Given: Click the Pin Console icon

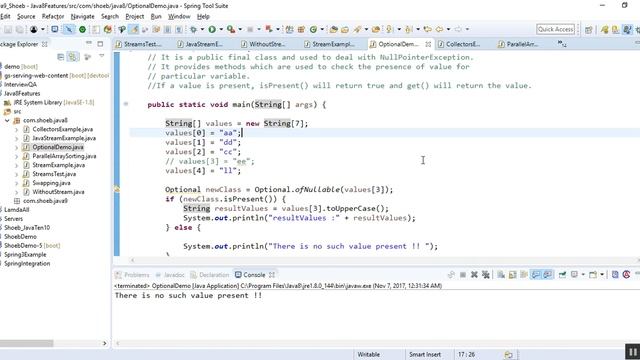Looking at the screenshot, I should point(562,275).
